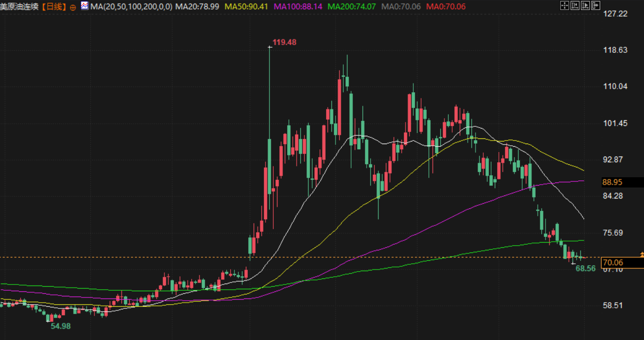Click the 54.98 low price marker

coord(60,326)
